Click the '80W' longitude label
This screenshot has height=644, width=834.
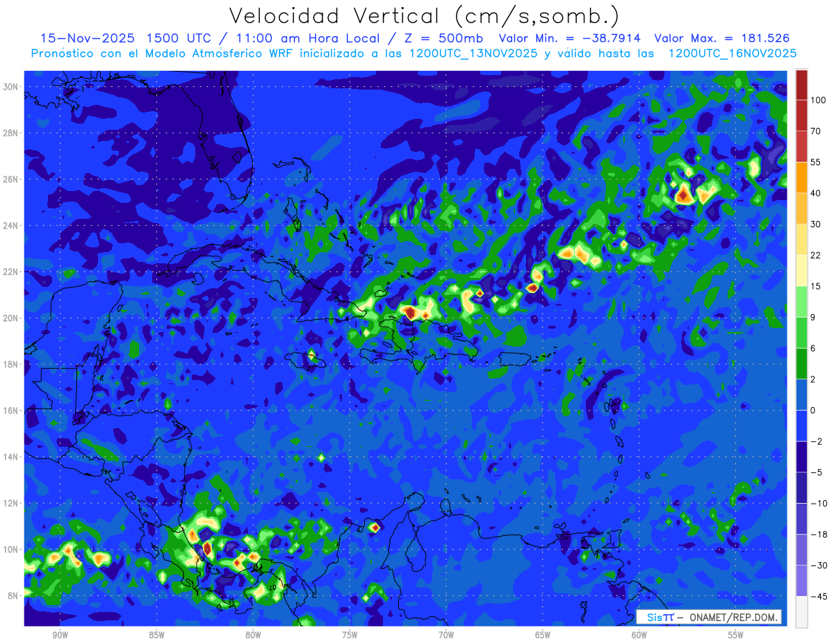click(x=253, y=635)
